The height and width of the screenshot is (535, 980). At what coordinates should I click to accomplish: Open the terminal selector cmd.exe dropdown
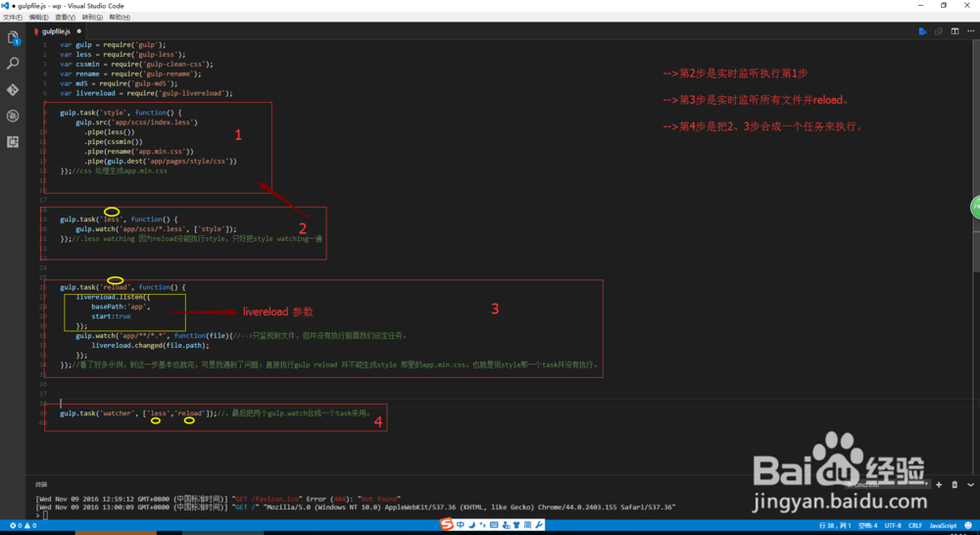(886, 484)
